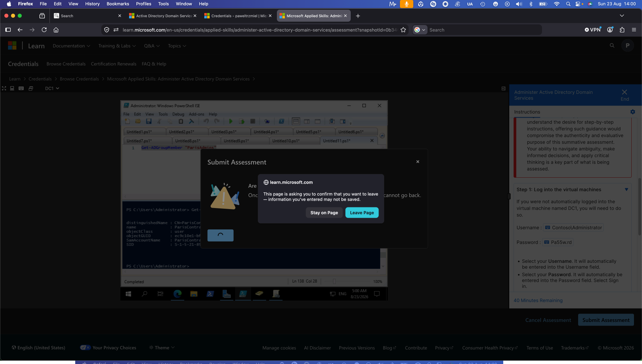Expand the Documentation dropdown in Learn header
This screenshot has height=364, width=642.
click(71, 46)
